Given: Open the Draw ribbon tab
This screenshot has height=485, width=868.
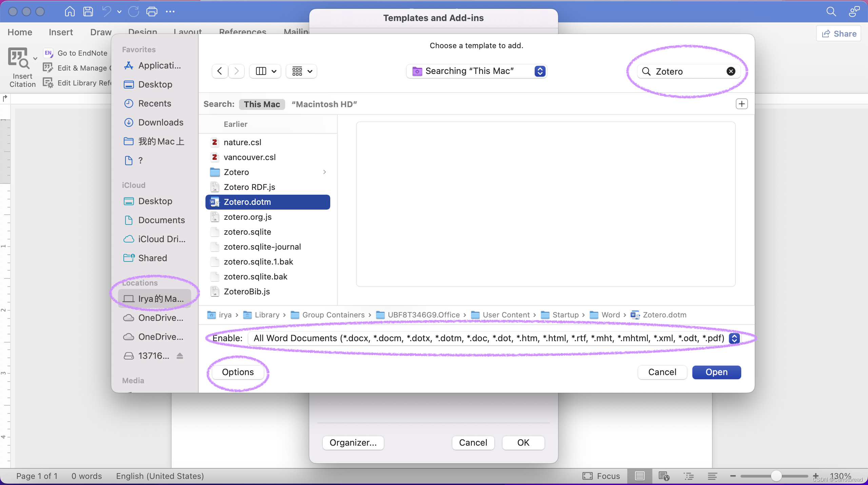Looking at the screenshot, I should 101,32.
